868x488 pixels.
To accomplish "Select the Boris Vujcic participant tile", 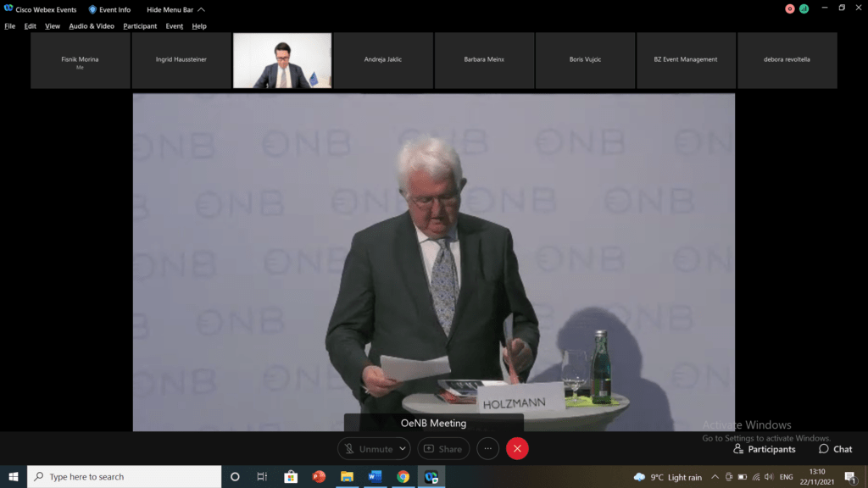I will [585, 60].
